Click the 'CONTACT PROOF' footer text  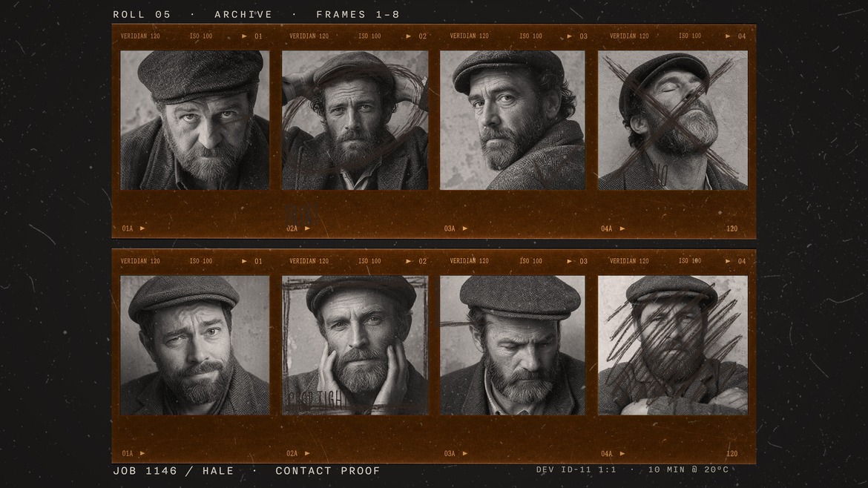(328, 471)
